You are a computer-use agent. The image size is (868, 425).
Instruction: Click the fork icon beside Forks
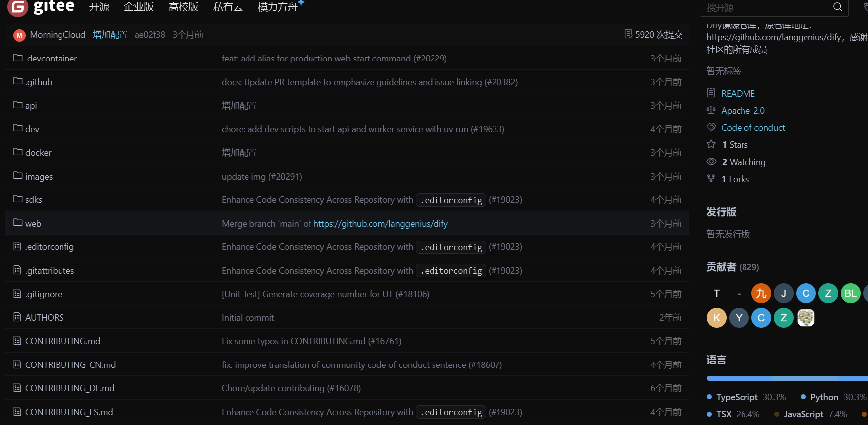point(711,179)
